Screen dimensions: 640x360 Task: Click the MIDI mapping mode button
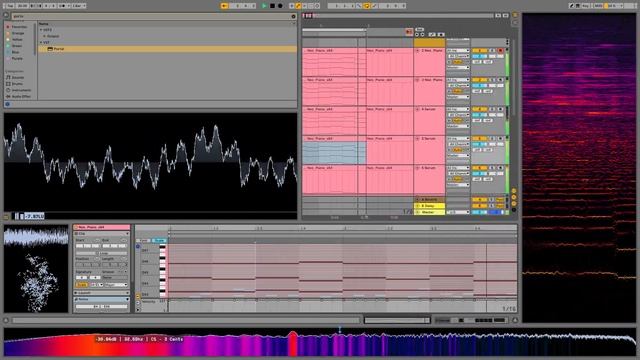(x=598, y=6)
